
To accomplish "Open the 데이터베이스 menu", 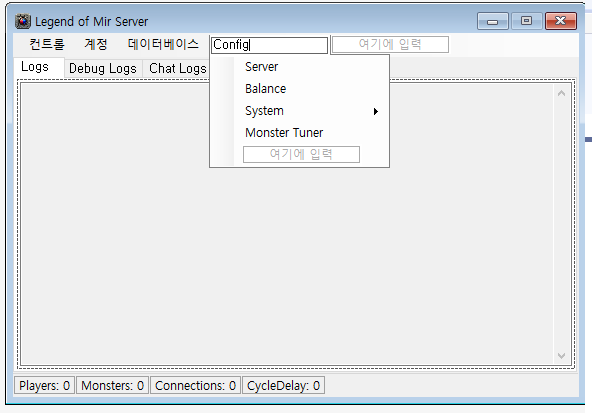I will pos(163,45).
